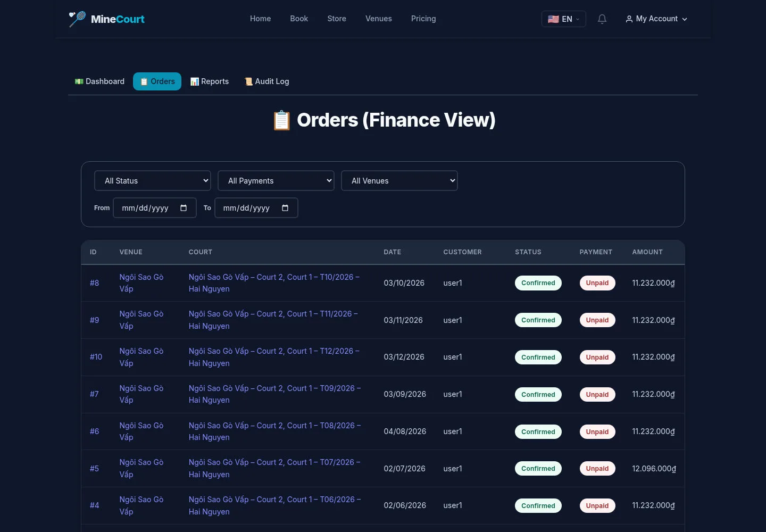The width and height of the screenshot is (766, 532).
Task: Open the Venues navigation link
Action: [379, 19]
